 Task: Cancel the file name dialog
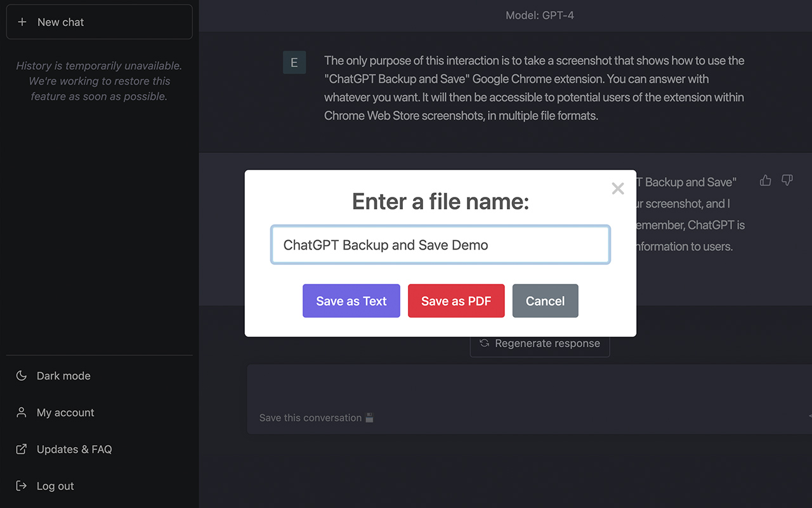click(x=546, y=301)
